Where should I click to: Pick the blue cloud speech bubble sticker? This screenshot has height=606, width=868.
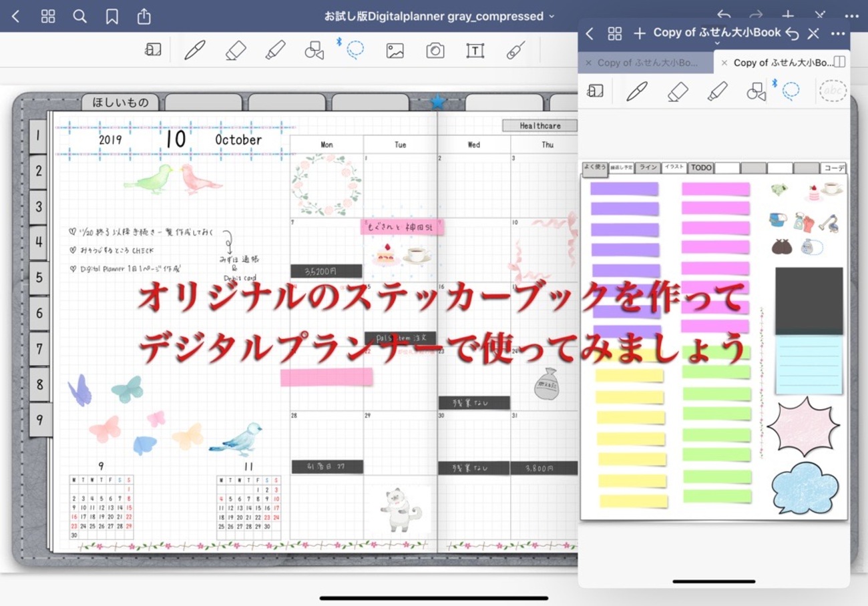coord(804,488)
